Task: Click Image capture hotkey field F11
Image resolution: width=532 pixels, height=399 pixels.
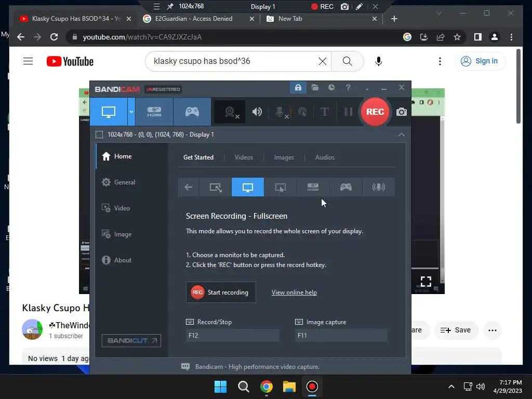Action: point(341,335)
